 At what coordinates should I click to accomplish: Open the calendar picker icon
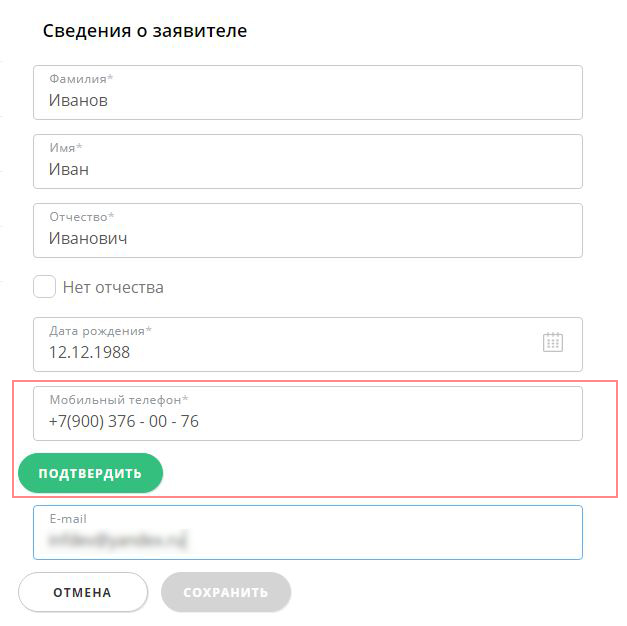coord(553,342)
